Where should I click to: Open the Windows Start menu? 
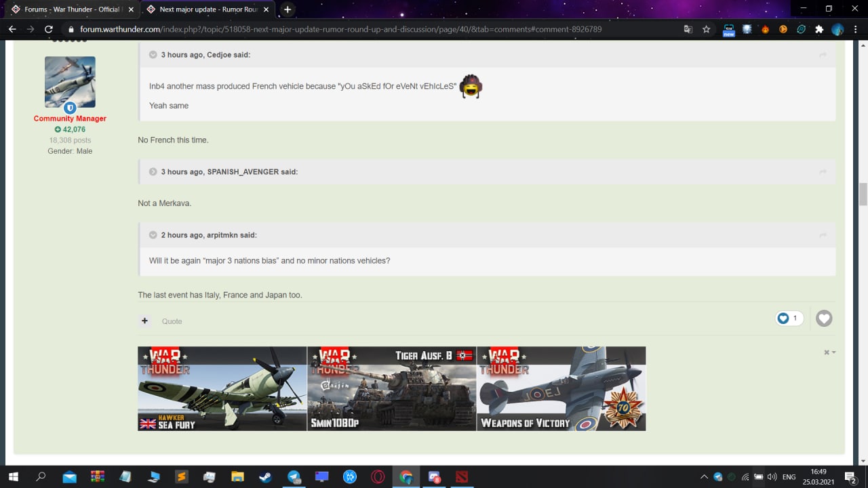click(x=13, y=476)
